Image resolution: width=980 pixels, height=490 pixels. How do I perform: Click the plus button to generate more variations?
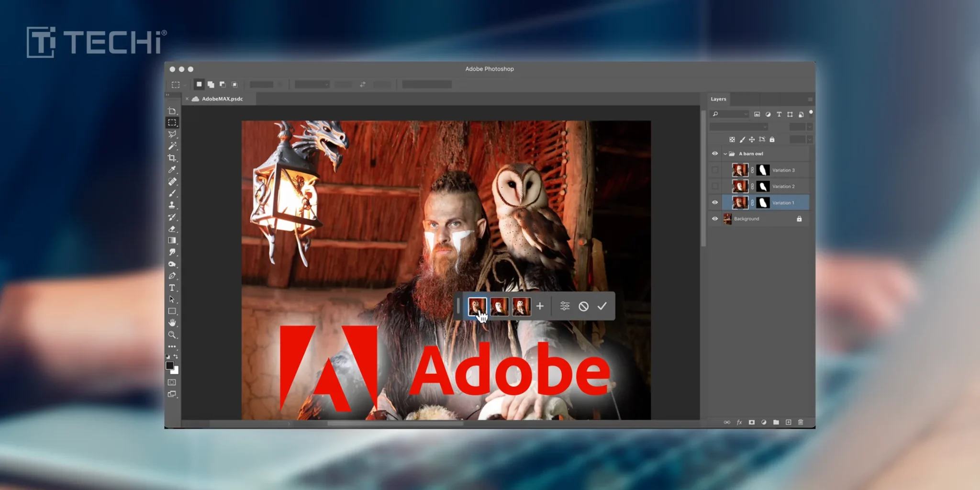click(540, 306)
